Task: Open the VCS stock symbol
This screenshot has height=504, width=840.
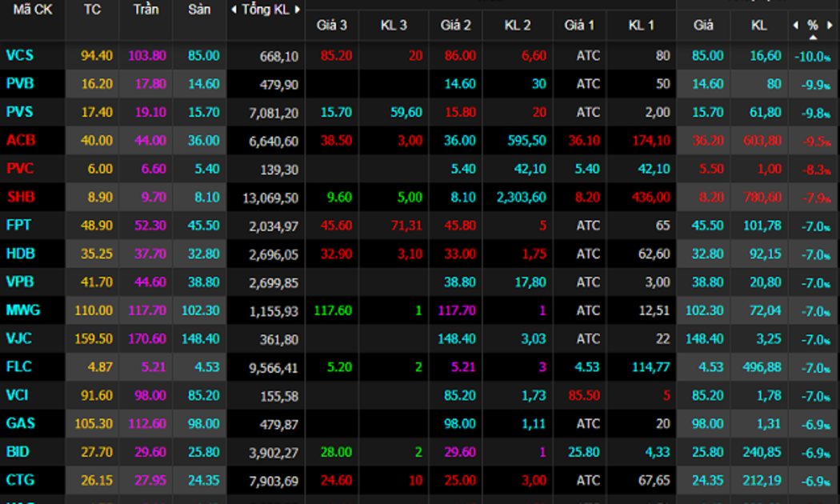Action: coord(21,55)
